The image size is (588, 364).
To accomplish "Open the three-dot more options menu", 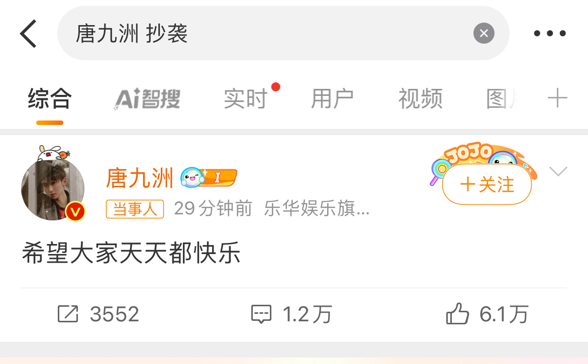I will [550, 33].
